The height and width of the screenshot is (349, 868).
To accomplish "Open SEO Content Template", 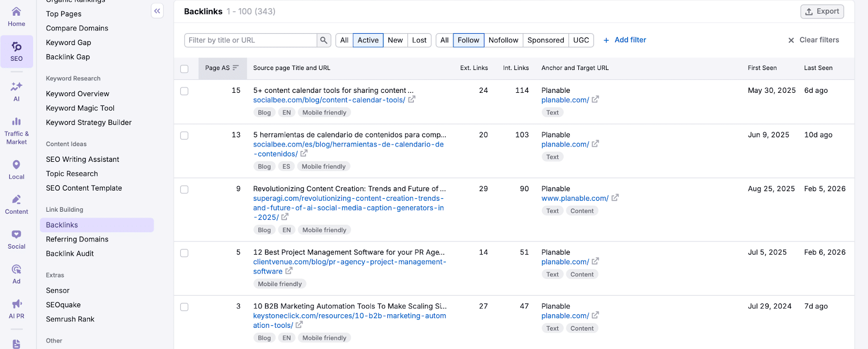I will 84,188.
